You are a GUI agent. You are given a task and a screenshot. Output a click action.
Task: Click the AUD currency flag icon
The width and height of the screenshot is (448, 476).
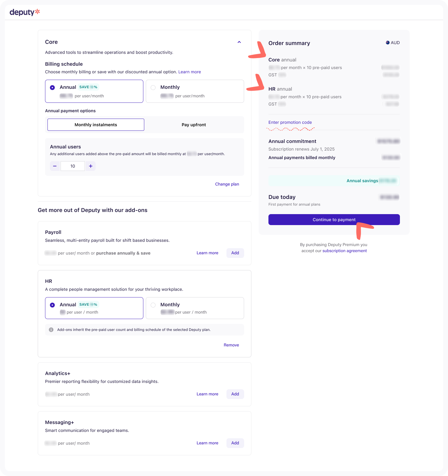pyautogui.click(x=388, y=43)
